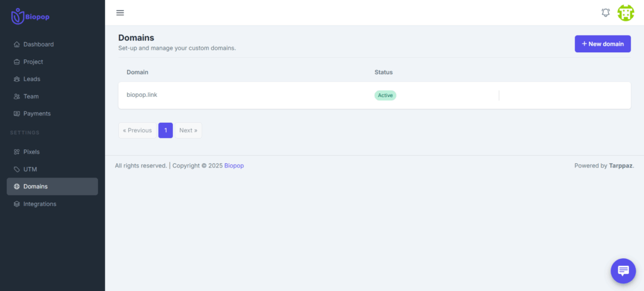Click the Leads icon in the sidebar
The width and height of the screenshot is (644, 291).
click(x=17, y=79)
